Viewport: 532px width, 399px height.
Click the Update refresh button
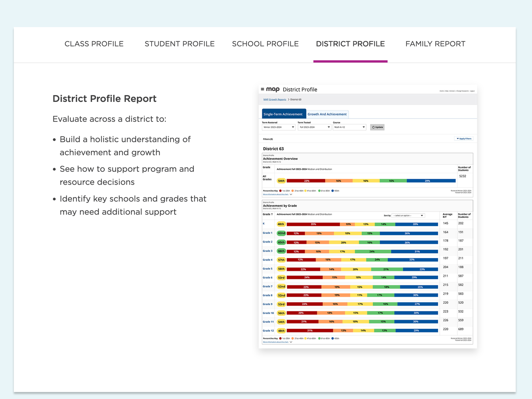(x=377, y=127)
